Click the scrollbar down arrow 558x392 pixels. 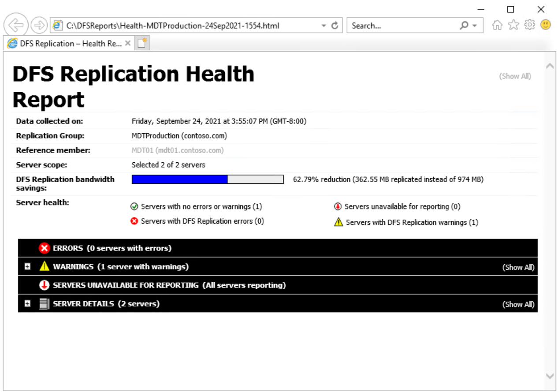pos(550,376)
